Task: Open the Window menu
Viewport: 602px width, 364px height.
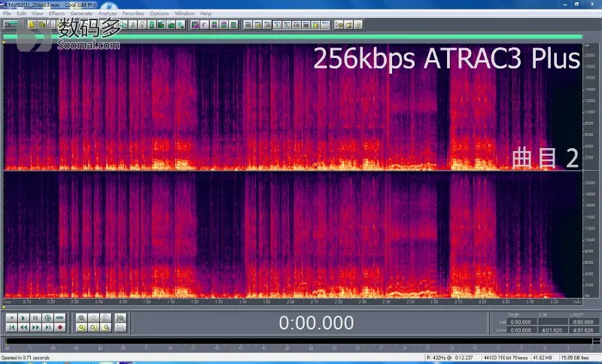Action: pos(184,14)
